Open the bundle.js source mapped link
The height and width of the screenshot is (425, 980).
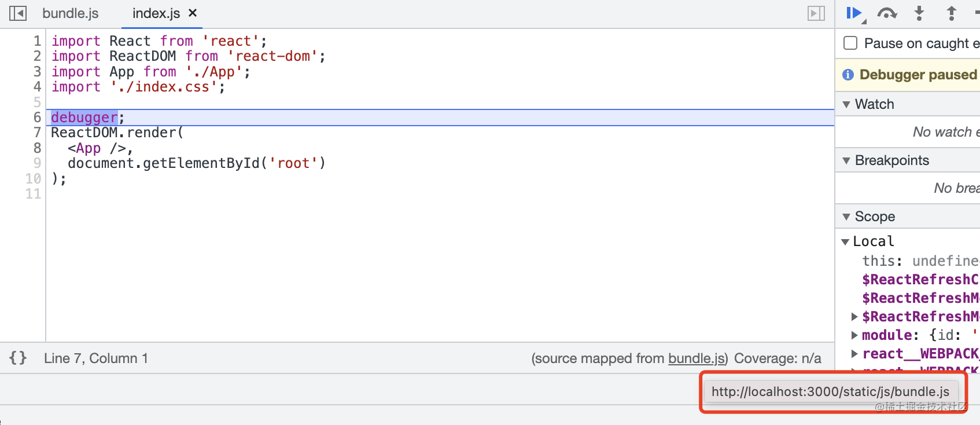[x=696, y=358]
